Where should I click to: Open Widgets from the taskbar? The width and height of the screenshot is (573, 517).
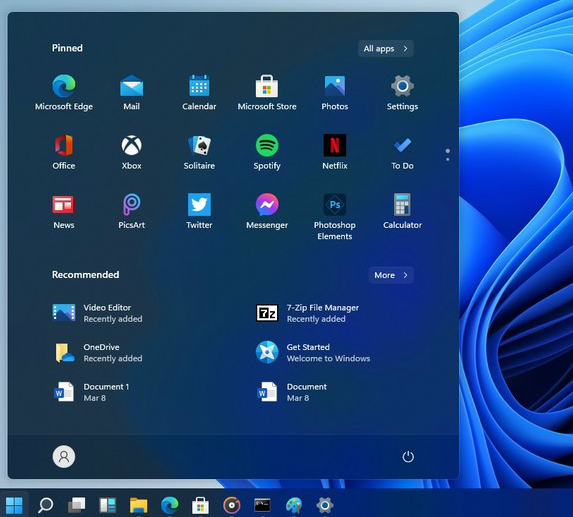coord(108,505)
